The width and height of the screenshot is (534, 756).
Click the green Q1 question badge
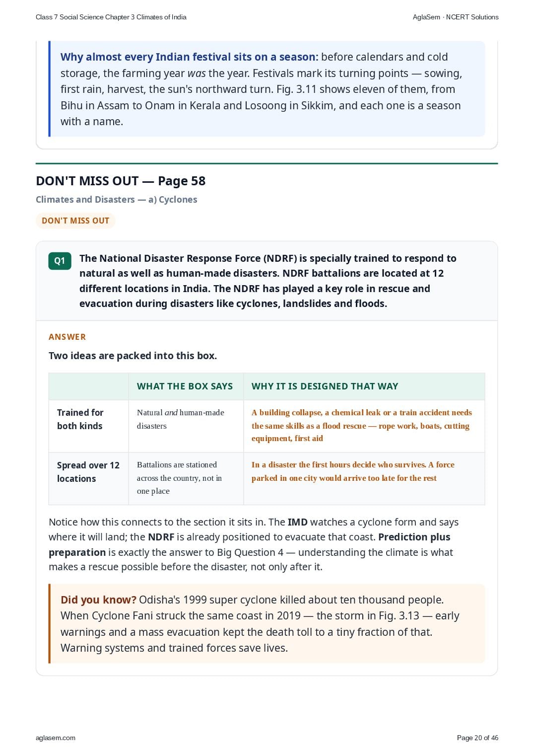[x=60, y=261]
